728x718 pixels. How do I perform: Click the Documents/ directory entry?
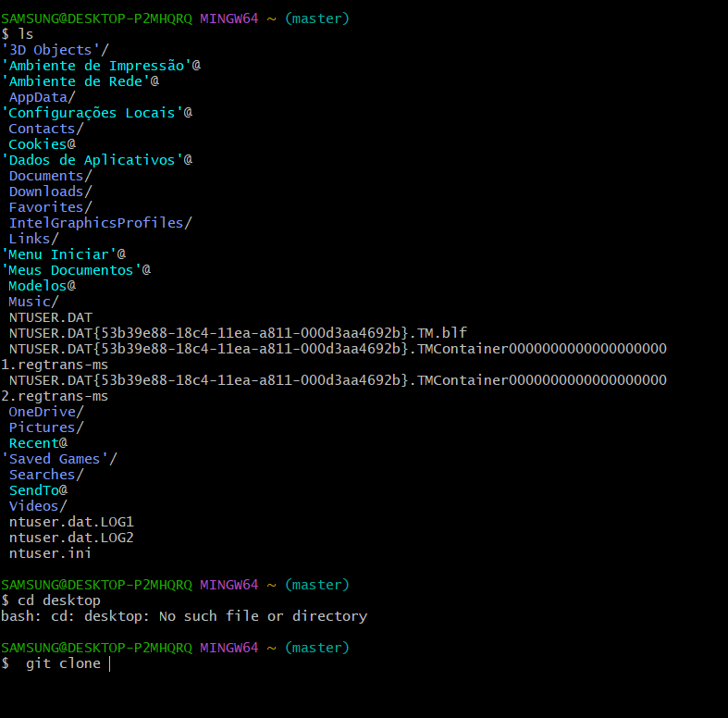coord(51,176)
